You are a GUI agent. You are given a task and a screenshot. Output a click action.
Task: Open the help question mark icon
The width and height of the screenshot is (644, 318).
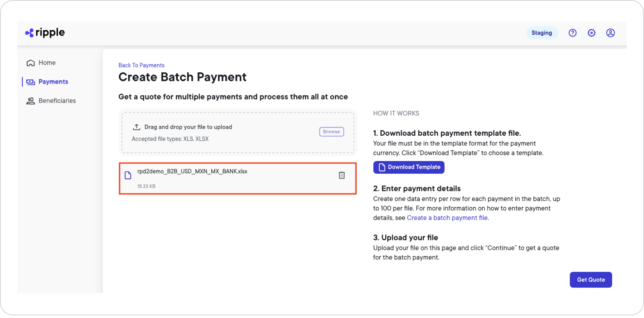pos(573,32)
